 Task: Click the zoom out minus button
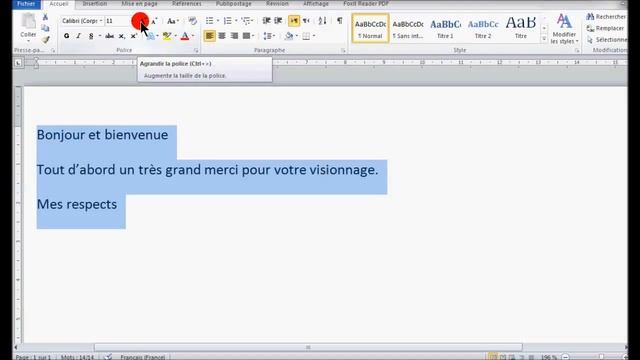565,357
